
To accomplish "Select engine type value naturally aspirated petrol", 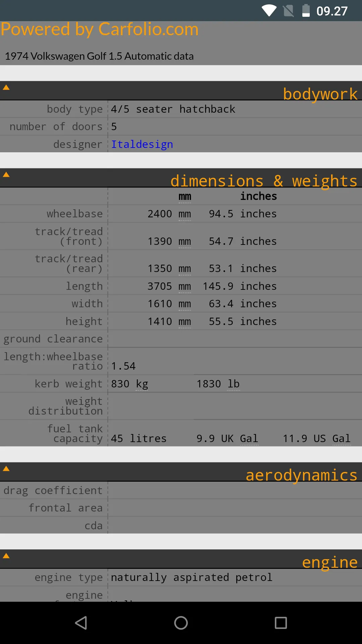I will coord(192,578).
